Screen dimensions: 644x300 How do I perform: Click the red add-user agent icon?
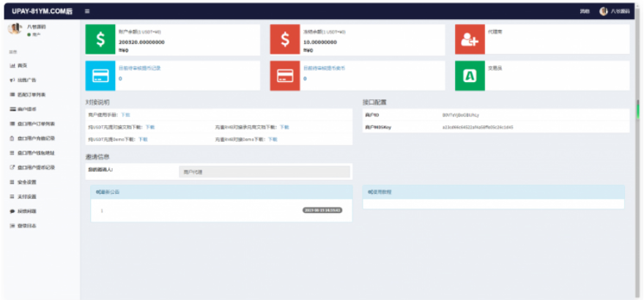tap(470, 40)
